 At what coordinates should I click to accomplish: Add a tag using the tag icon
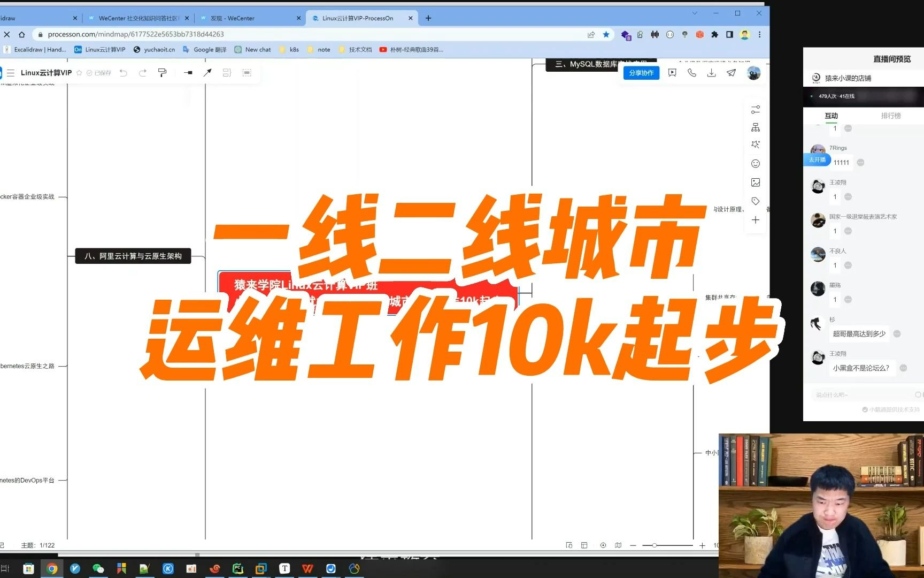(756, 201)
